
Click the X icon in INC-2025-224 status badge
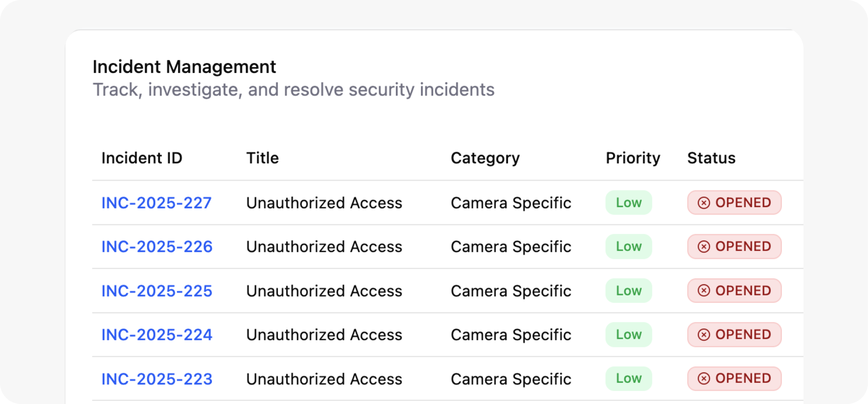point(704,335)
